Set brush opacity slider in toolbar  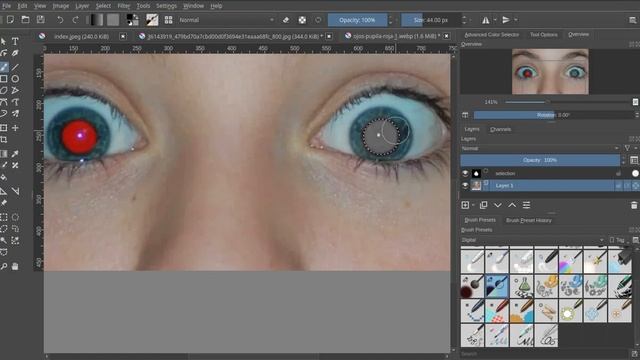[x=357, y=20]
